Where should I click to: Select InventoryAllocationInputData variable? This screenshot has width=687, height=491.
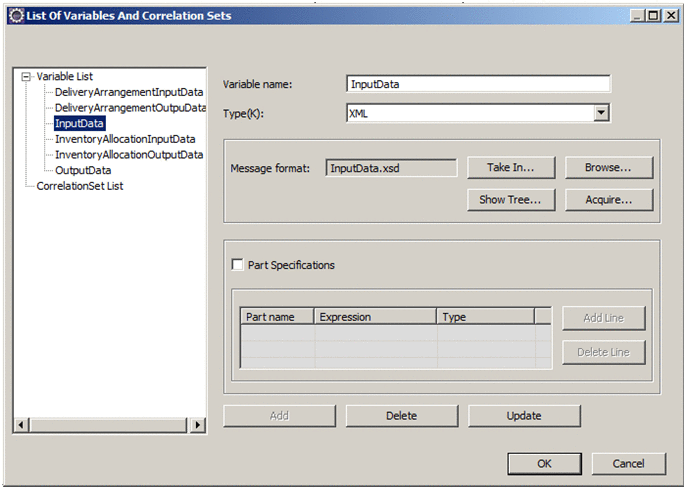(x=125, y=139)
